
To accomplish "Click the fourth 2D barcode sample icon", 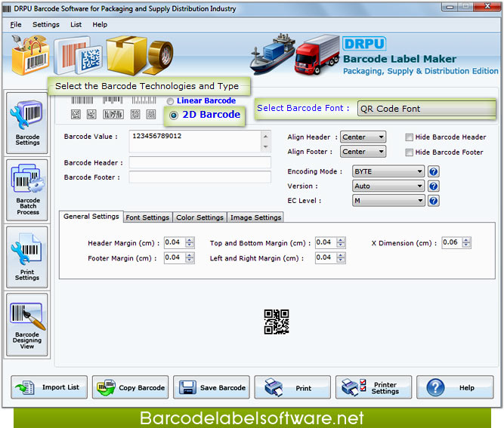I will [x=135, y=114].
